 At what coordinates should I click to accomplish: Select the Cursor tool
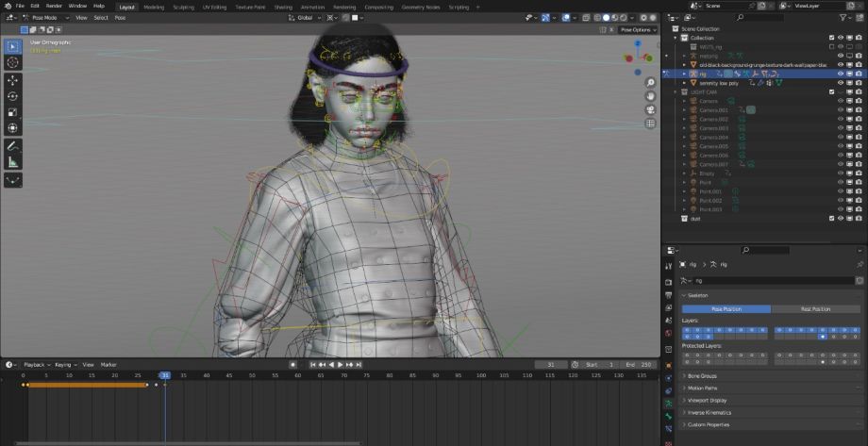pos(12,62)
